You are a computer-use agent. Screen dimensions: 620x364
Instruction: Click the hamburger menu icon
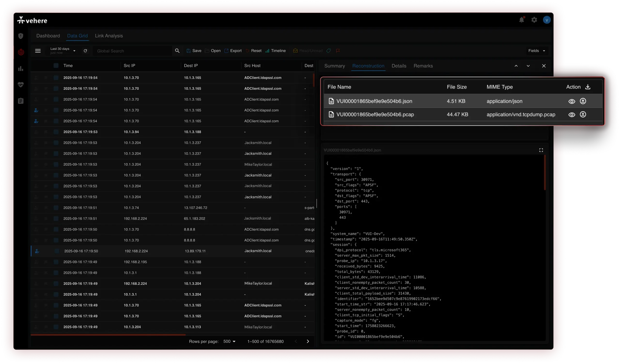pyautogui.click(x=38, y=51)
